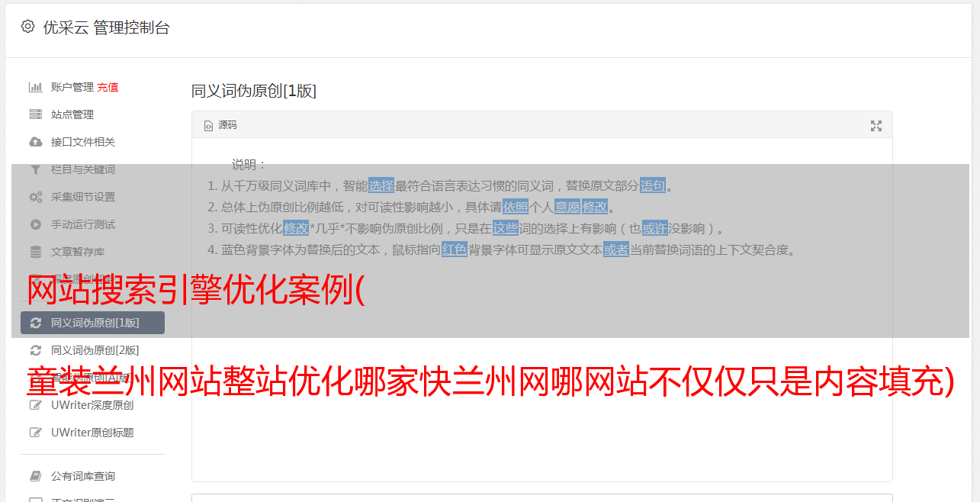The width and height of the screenshot is (980, 502).
Task: Click the settings gear icon beside 优采云
Action: coord(28,27)
